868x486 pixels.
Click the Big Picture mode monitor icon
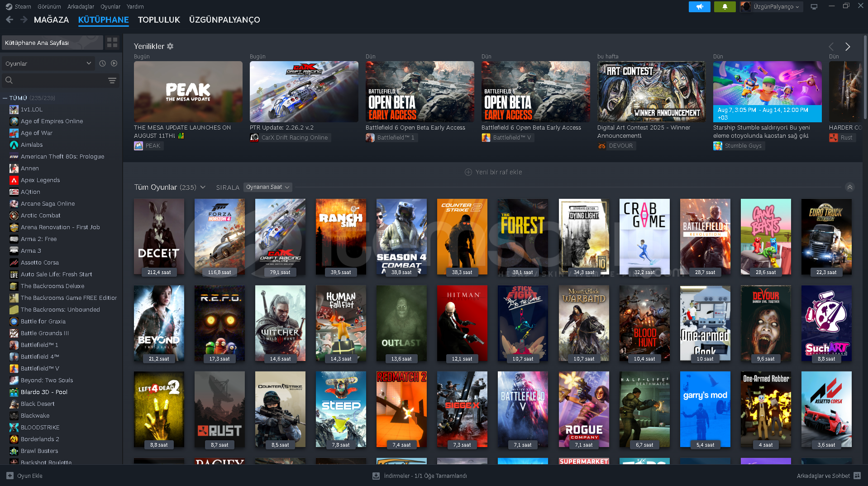click(x=814, y=7)
